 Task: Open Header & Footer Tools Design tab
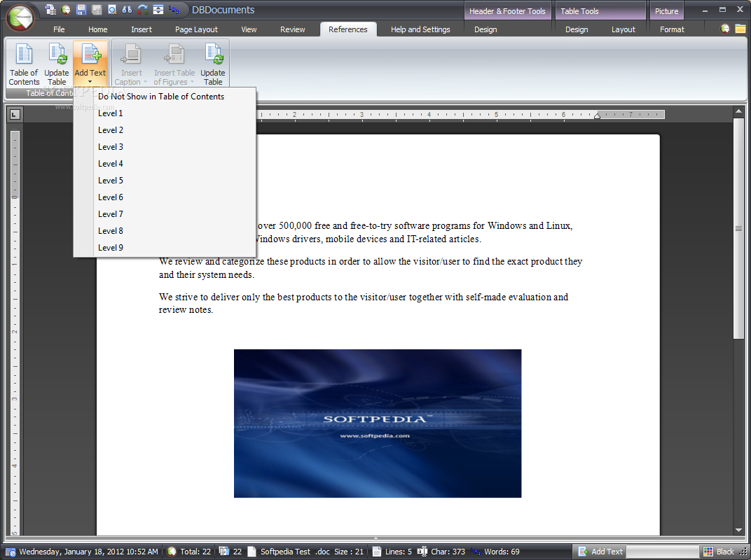(x=485, y=29)
